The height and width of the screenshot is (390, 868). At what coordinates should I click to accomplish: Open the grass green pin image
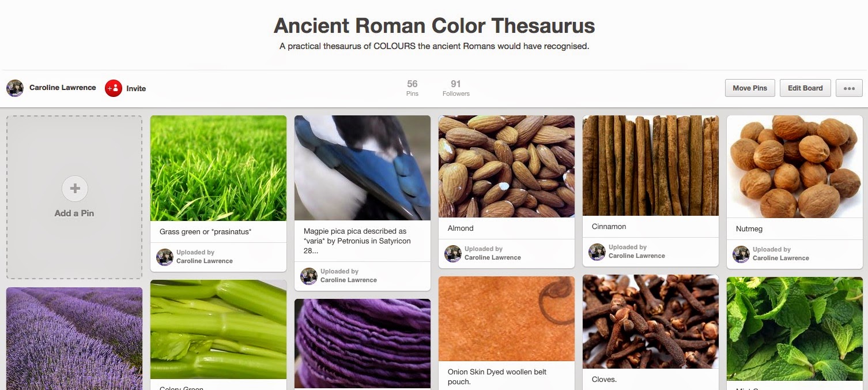coord(218,168)
